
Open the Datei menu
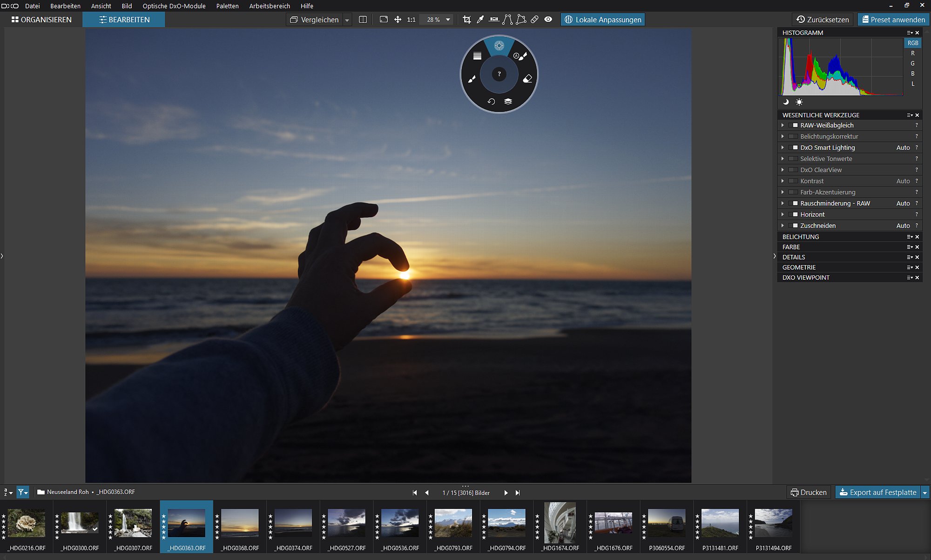coord(33,6)
